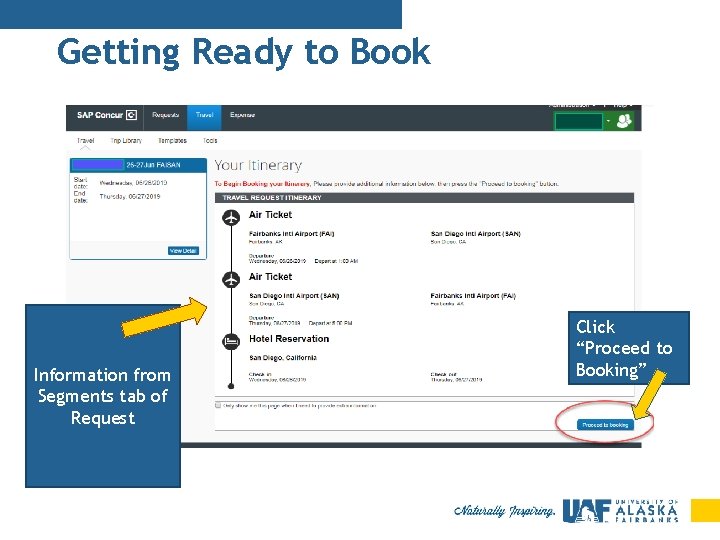Click the Help menu in the header
Viewport: 720px width, 540px height.
[623, 106]
